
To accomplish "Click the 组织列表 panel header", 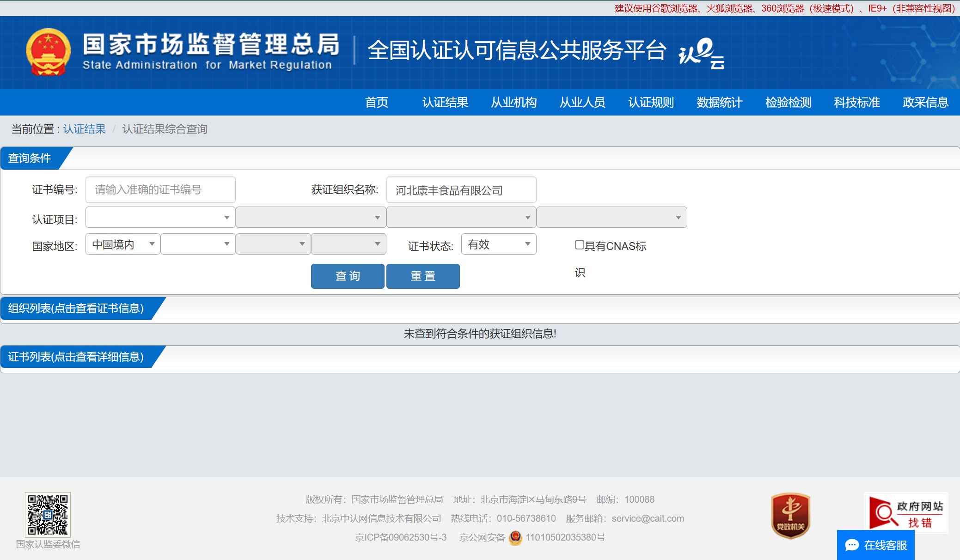I will 76,308.
